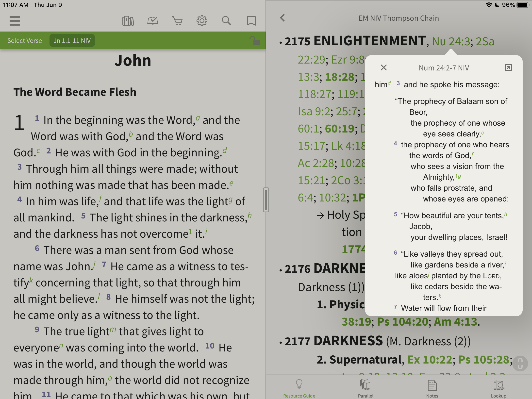The image size is (532, 399).
Task: Open the store cart icon
Action: coord(177,21)
